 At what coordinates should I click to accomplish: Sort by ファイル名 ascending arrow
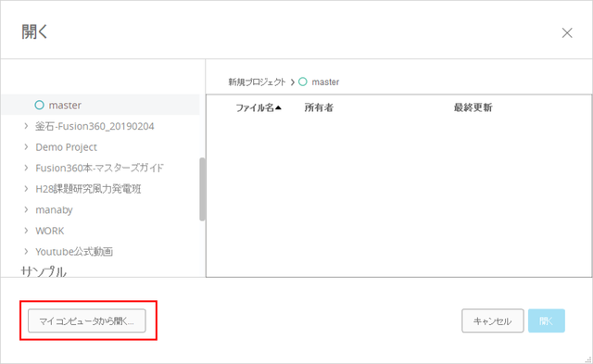278,107
